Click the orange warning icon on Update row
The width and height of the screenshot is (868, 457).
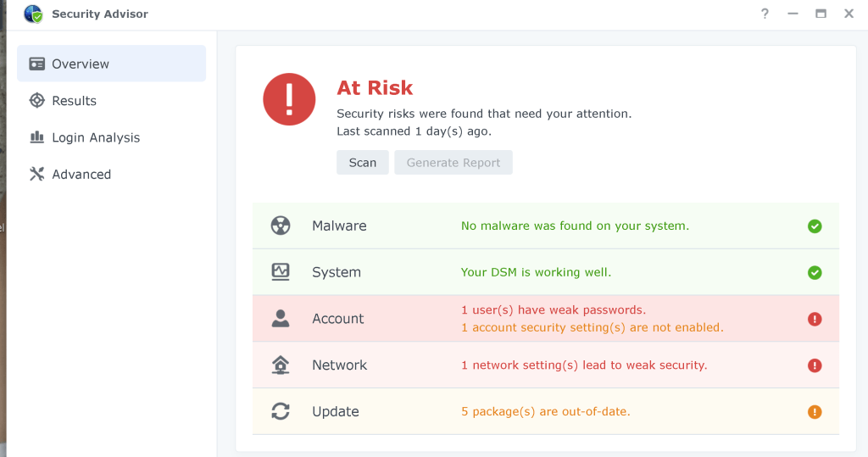[x=815, y=412]
